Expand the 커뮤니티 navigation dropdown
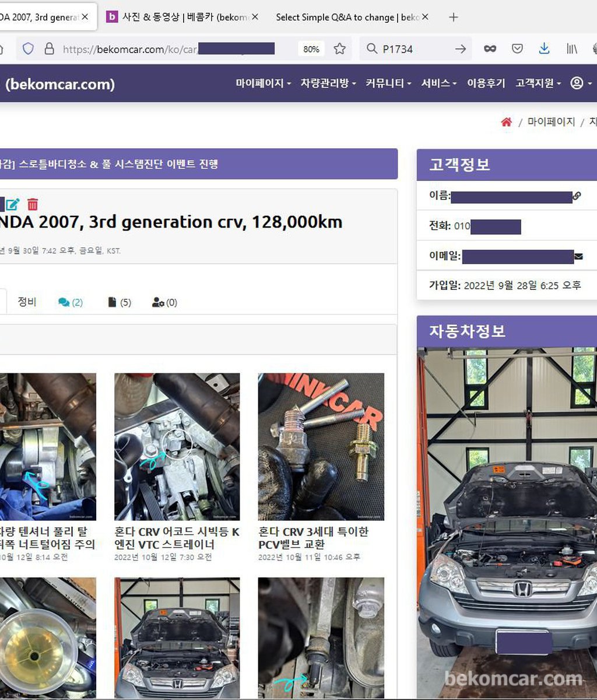The height and width of the screenshot is (700, 597). click(388, 83)
